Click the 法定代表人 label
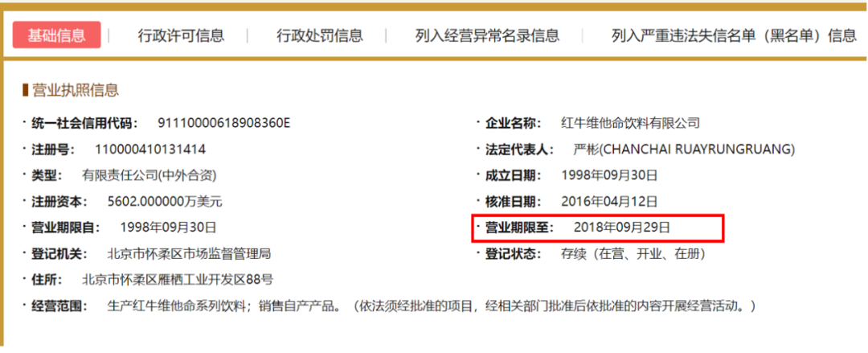868x353 pixels. pyautogui.click(x=520, y=149)
